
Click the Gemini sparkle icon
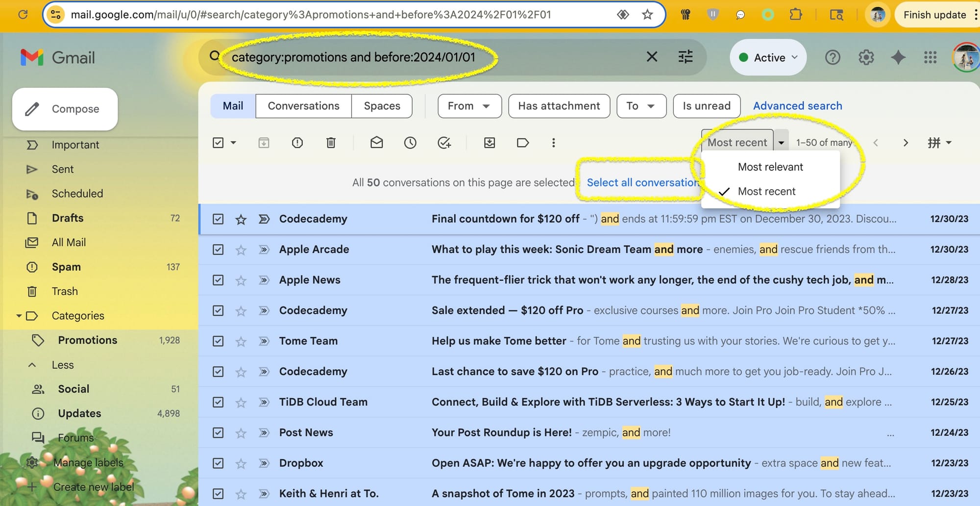click(898, 57)
